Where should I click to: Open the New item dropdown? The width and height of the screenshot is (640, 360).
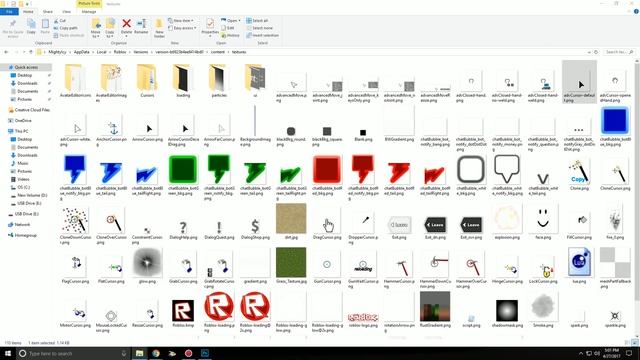click(x=181, y=20)
